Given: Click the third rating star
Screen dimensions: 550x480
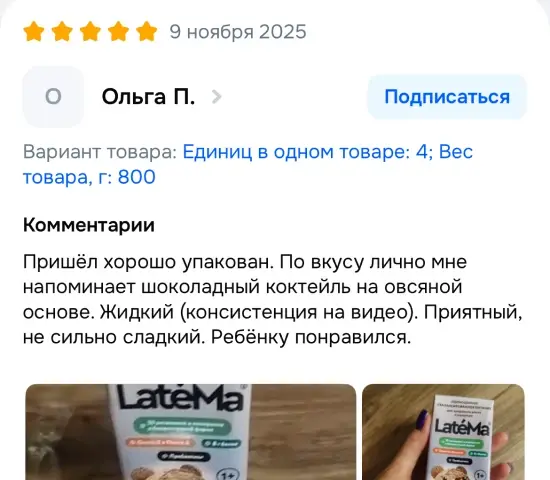Looking at the screenshot, I should [90, 32].
